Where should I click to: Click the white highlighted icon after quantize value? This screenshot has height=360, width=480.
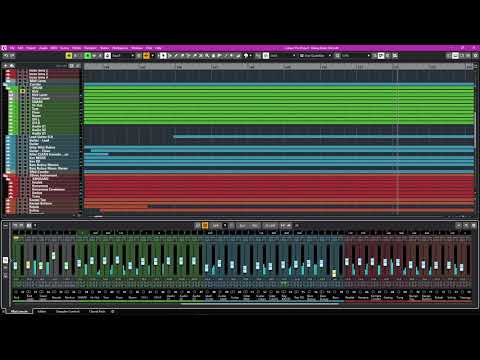(x=381, y=56)
